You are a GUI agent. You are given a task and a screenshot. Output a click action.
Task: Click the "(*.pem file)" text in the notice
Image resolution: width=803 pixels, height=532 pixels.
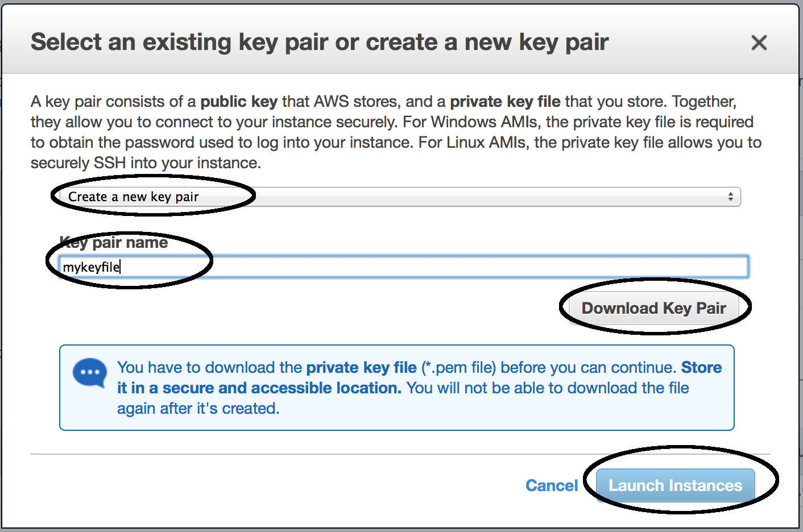[x=459, y=368]
